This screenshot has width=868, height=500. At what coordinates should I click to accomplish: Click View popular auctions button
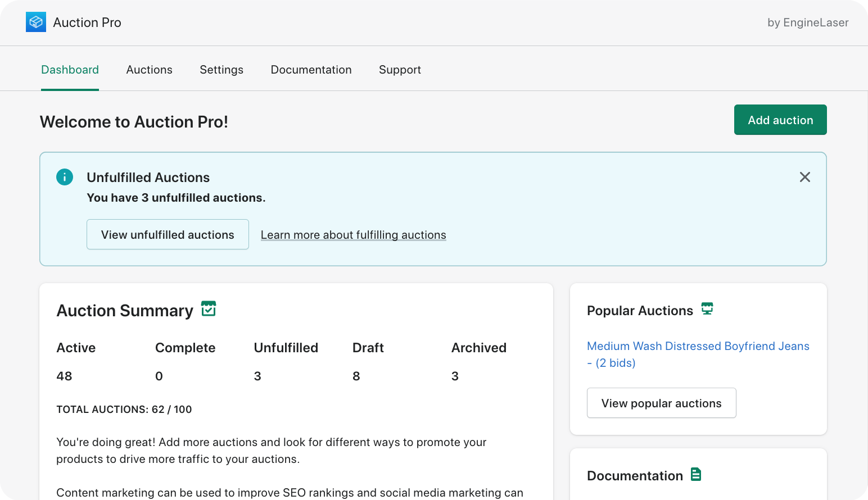point(662,403)
